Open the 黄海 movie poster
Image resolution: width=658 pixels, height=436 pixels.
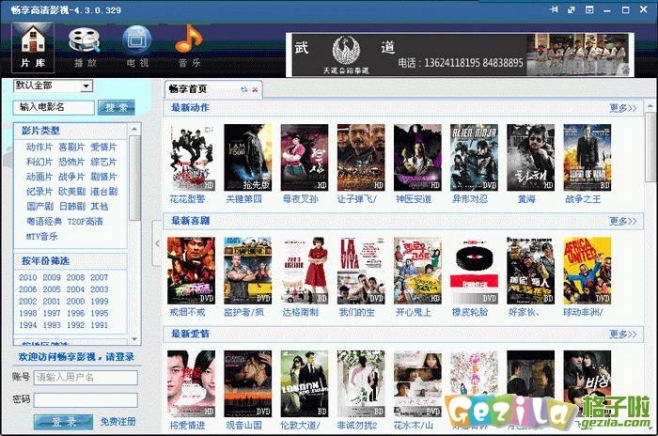531,157
